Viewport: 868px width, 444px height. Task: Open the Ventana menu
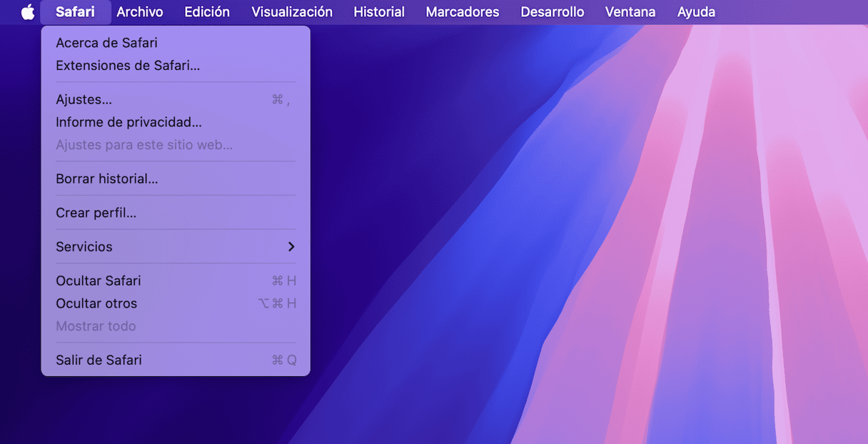pyautogui.click(x=630, y=12)
